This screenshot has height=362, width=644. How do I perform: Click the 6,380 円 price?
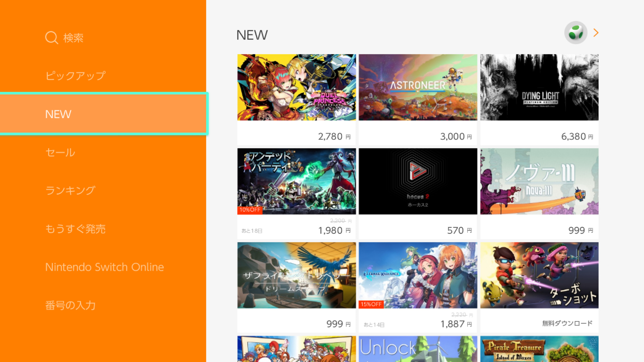[x=577, y=136]
